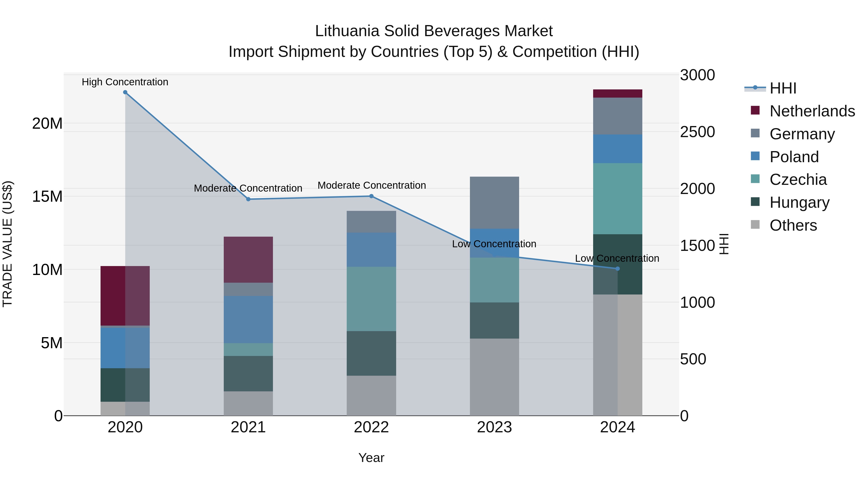Click the Germany segment in the 2023 bar

click(494, 203)
